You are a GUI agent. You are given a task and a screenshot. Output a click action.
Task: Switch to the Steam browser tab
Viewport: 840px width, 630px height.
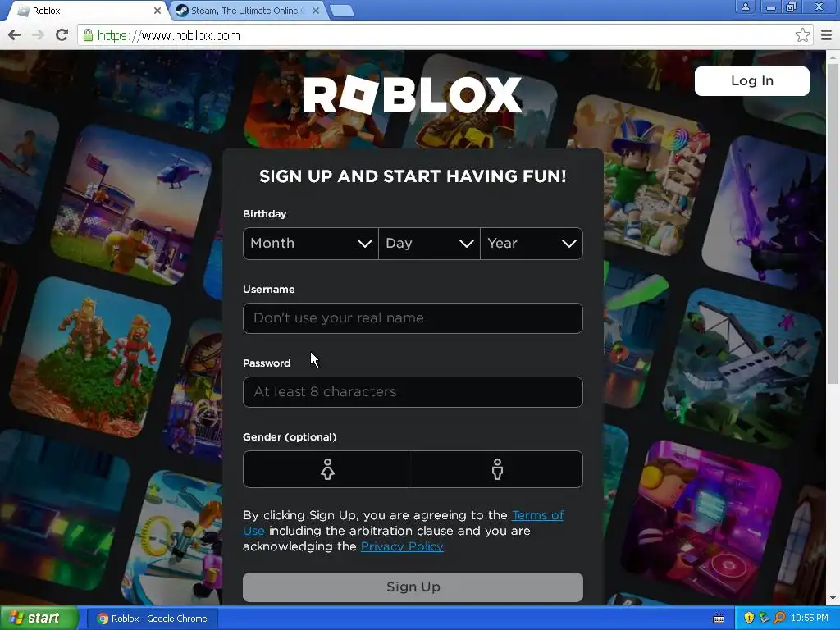click(244, 11)
